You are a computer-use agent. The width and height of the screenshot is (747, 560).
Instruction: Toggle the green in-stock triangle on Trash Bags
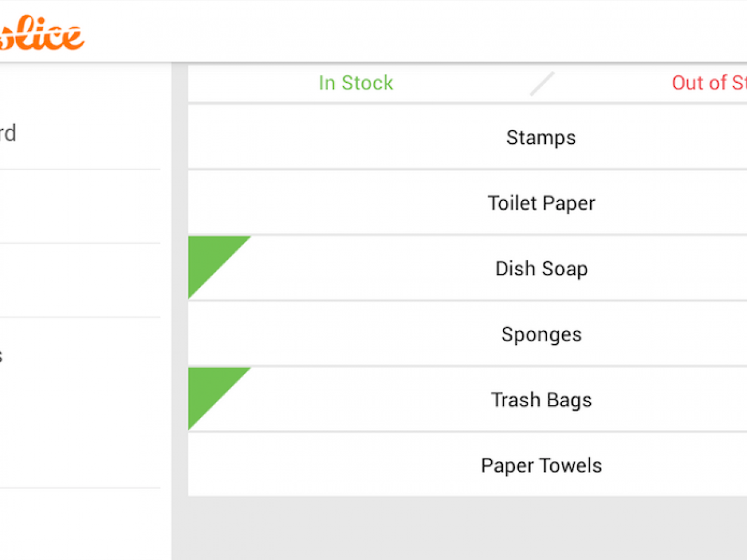click(x=209, y=388)
